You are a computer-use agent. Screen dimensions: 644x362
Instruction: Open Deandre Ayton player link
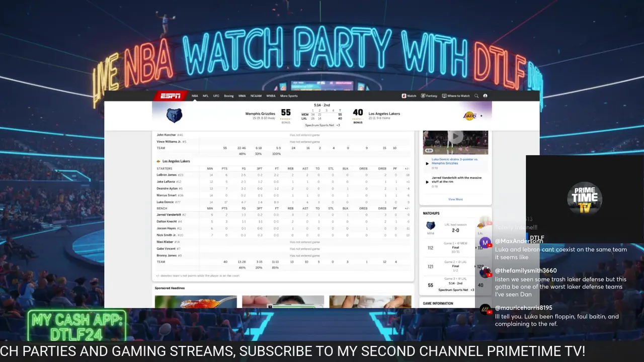click(x=167, y=189)
